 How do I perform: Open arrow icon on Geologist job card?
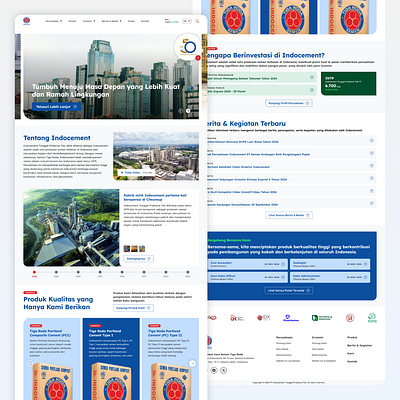pyautogui.click(x=365, y=264)
